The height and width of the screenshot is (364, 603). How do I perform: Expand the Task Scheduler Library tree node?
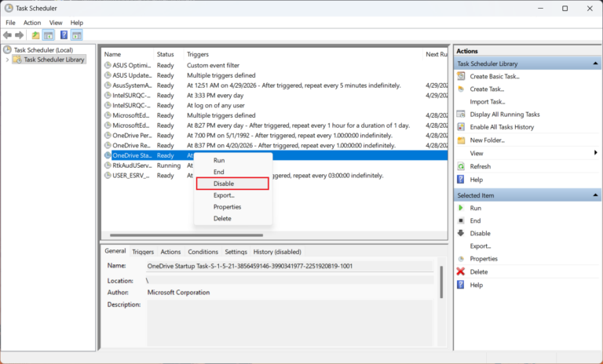7,60
